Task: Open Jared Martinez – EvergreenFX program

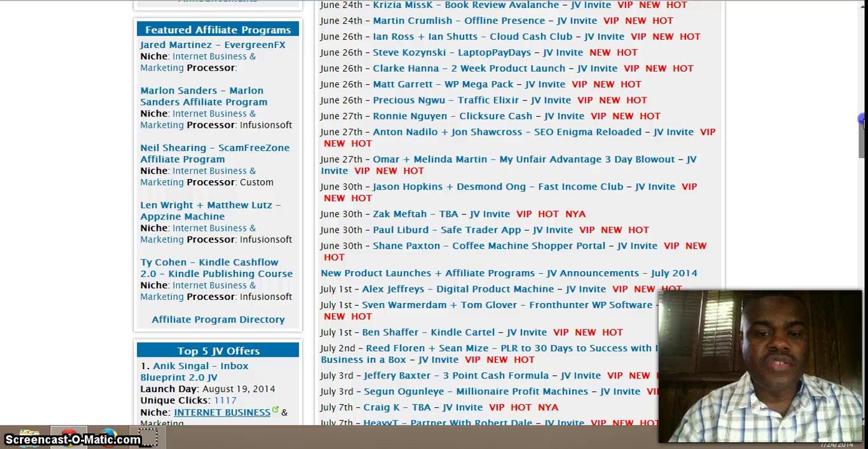Action: (212, 45)
